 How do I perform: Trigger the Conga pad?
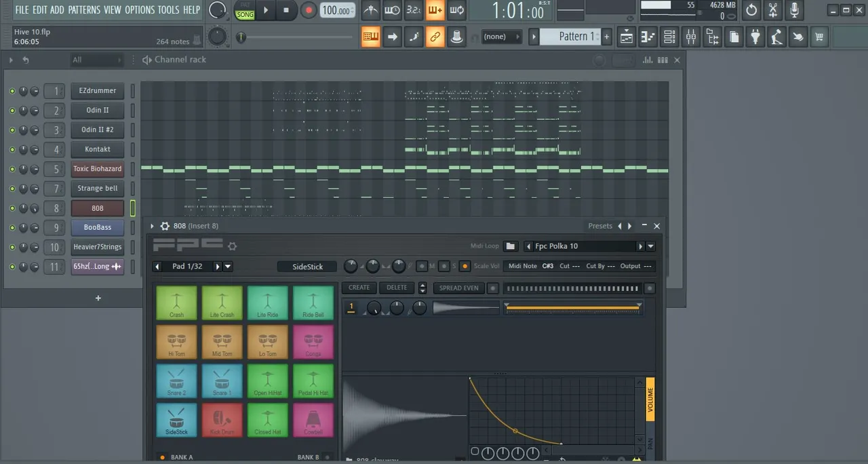(313, 341)
